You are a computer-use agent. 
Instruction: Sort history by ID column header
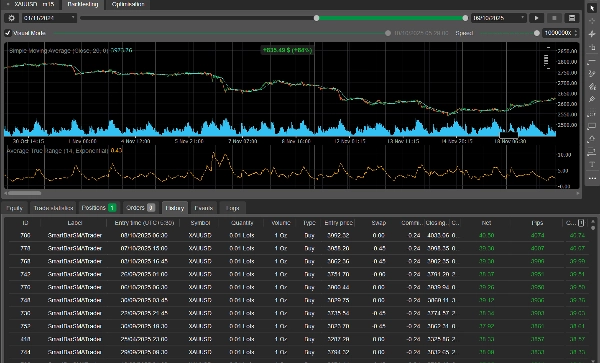(x=25, y=223)
